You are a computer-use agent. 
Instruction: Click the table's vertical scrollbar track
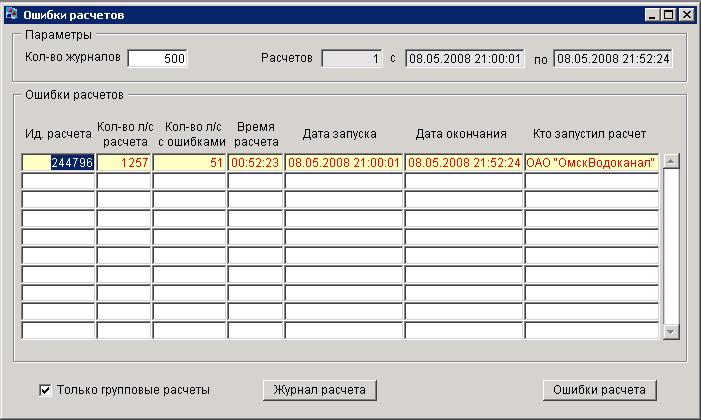671,245
